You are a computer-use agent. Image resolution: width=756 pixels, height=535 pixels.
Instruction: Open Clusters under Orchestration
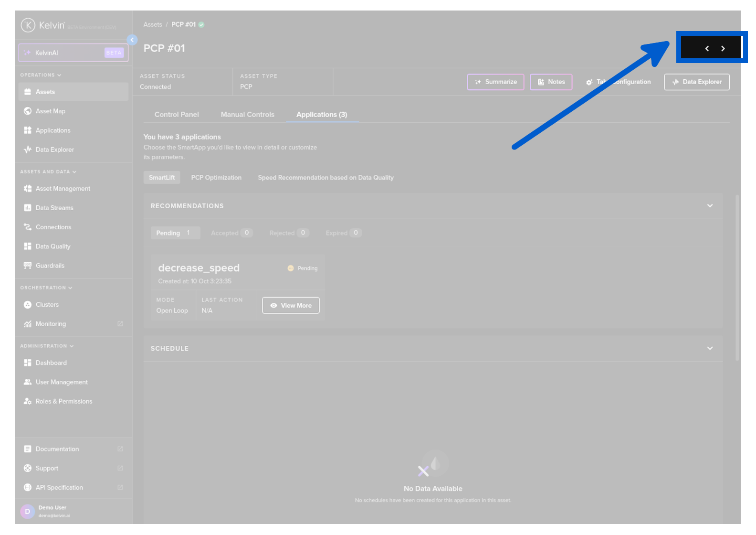tap(47, 305)
